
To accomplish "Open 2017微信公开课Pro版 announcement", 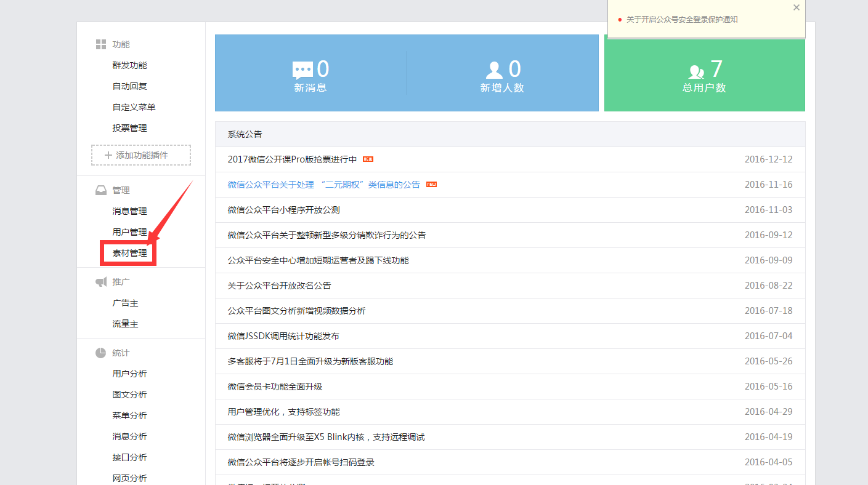I will pyautogui.click(x=292, y=159).
